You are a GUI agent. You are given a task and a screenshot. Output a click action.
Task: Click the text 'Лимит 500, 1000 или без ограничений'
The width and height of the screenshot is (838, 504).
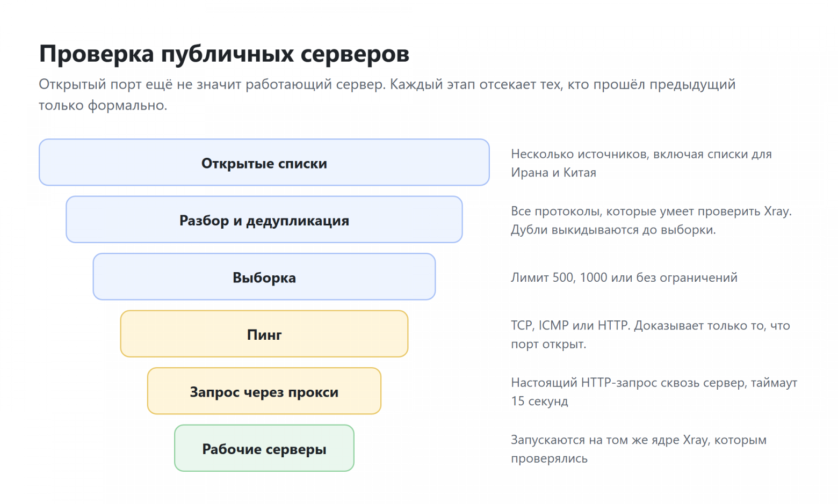624,277
